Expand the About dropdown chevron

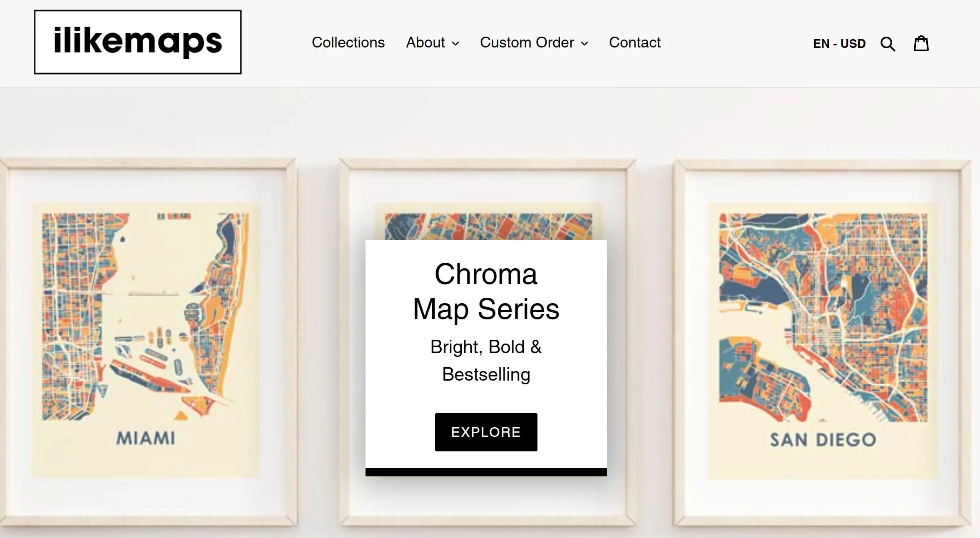[x=455, y=43]
